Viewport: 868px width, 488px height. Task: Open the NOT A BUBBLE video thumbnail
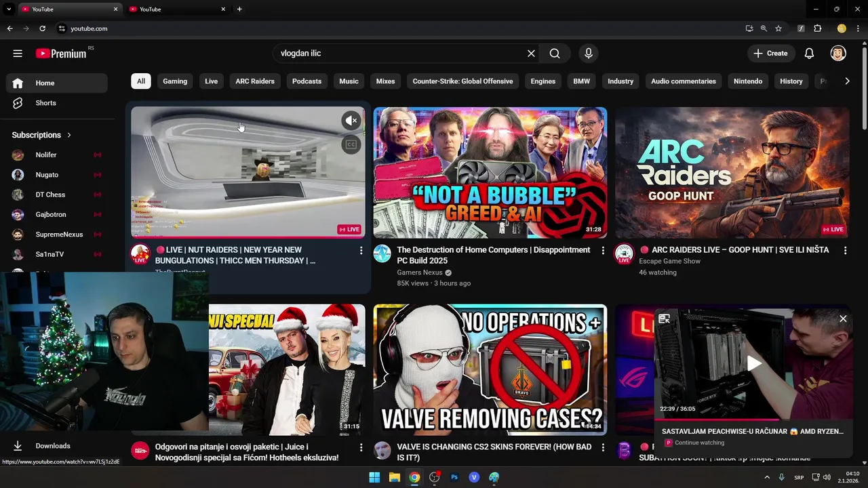tap(490, 172)
